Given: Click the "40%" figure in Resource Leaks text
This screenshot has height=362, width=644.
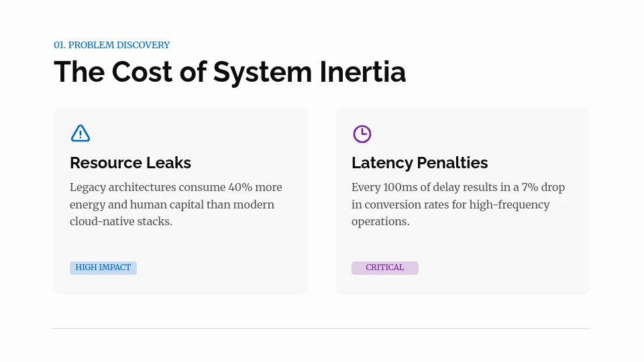Looking at the screenshot, I should point(239,187).
